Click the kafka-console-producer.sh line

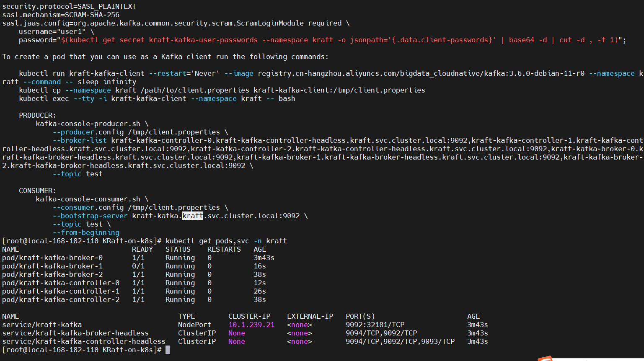click(x=92, y=124)
